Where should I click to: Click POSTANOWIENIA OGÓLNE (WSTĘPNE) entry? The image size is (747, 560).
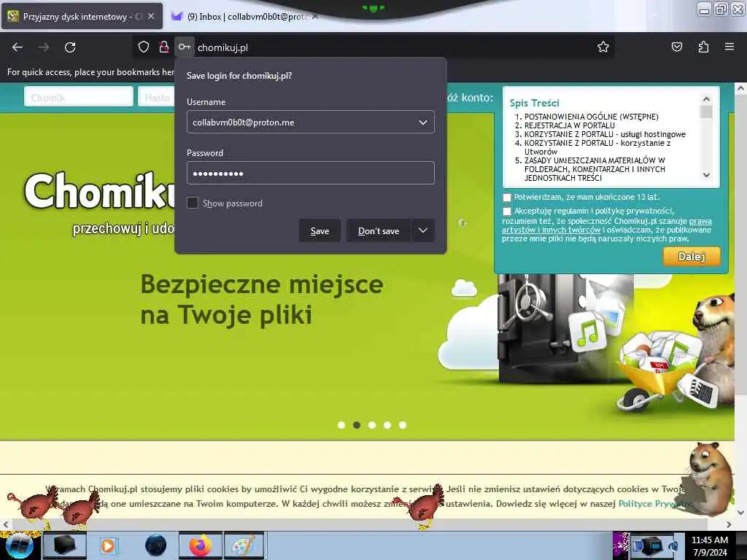tap(591, 117)
